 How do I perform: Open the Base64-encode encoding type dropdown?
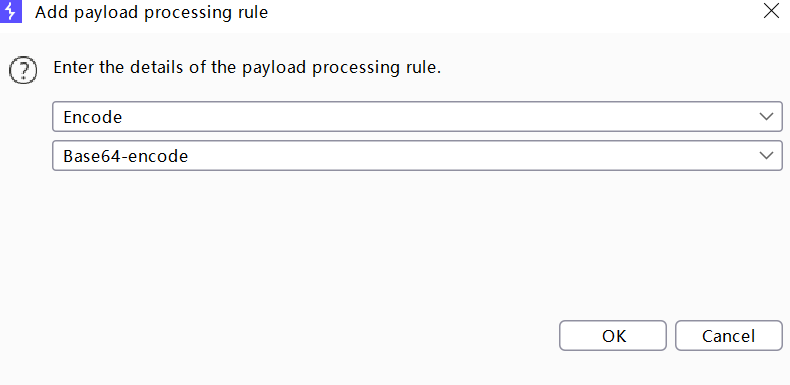click(x=417, y=155)
